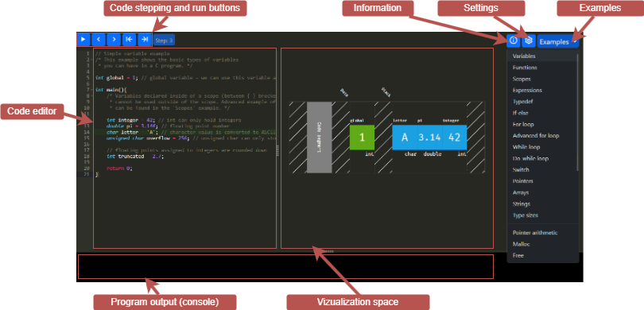Load the Scopes example
644x310 pixels.
[x=542, y=79]
